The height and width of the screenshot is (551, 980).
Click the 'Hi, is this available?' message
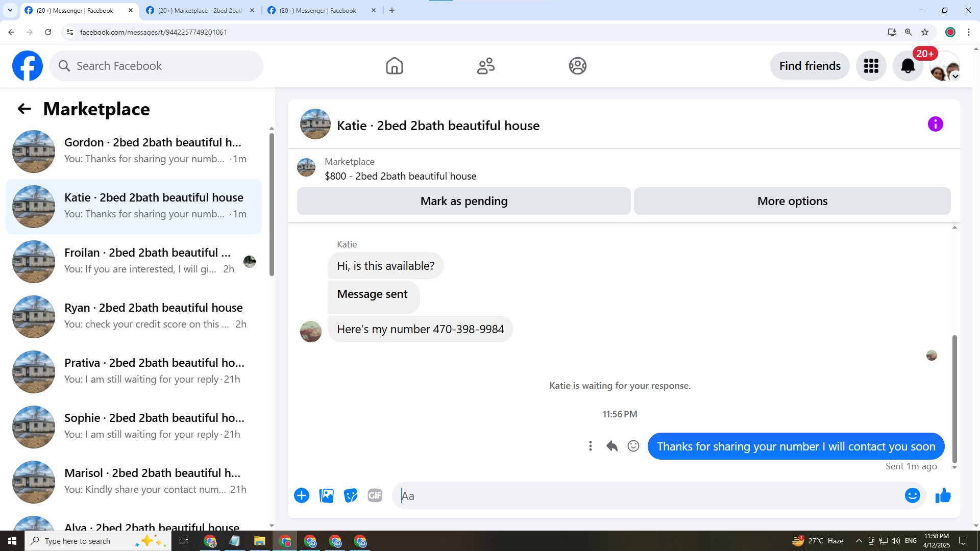[385, 266]
